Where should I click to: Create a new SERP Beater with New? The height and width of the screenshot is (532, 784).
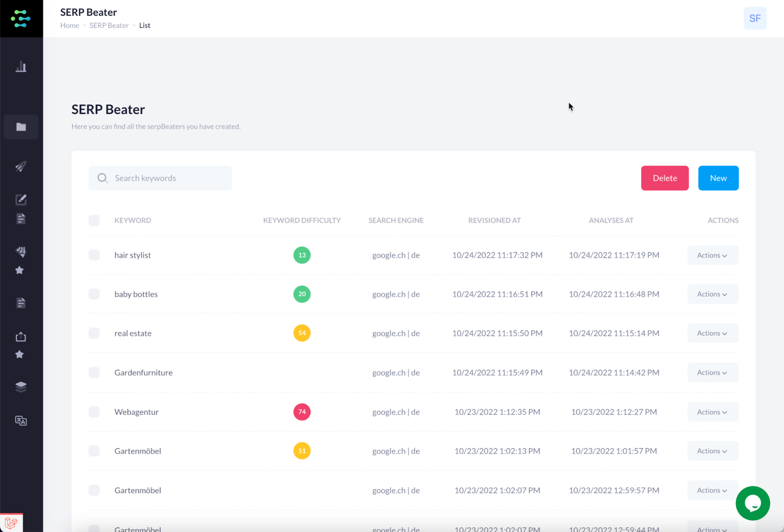pos(718,178)
